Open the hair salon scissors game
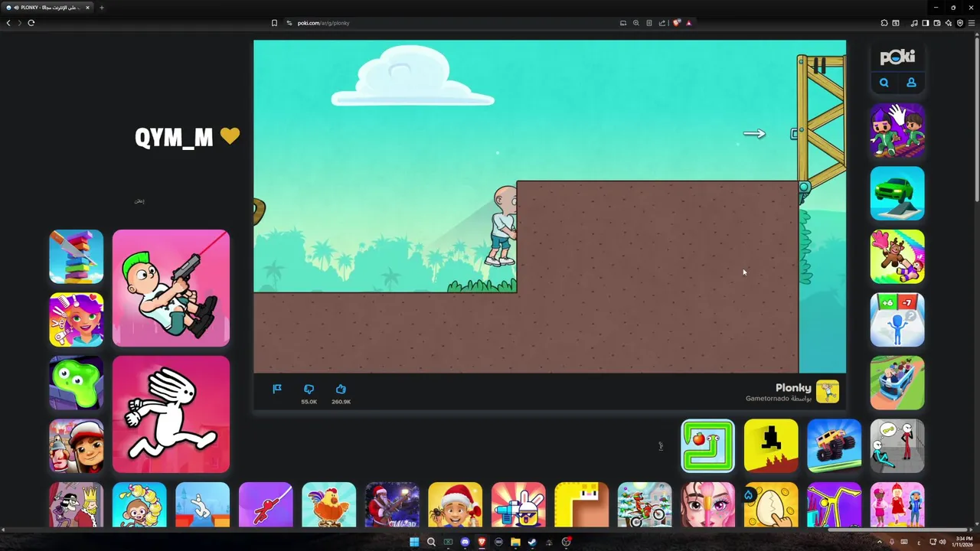Screen dimensions: 980x551 [x=77, y=320]
